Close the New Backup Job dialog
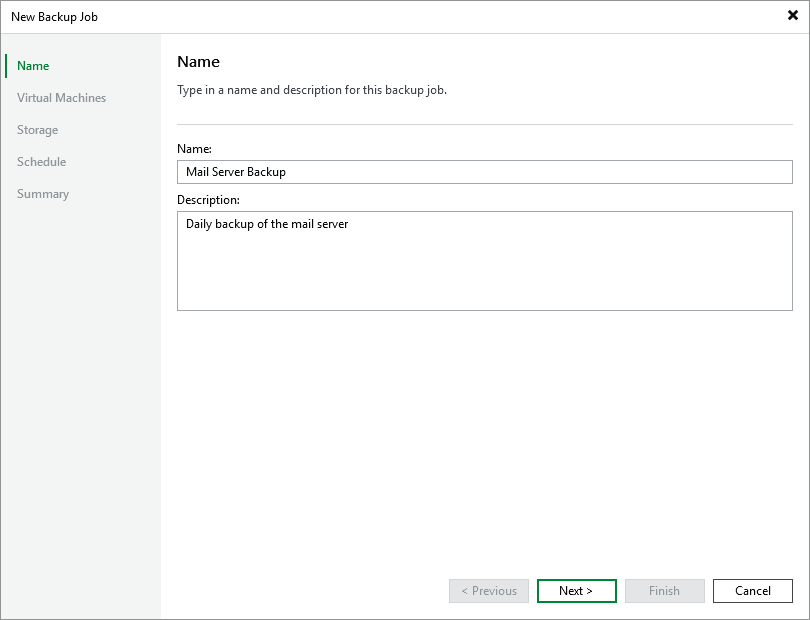 point(793,16)
